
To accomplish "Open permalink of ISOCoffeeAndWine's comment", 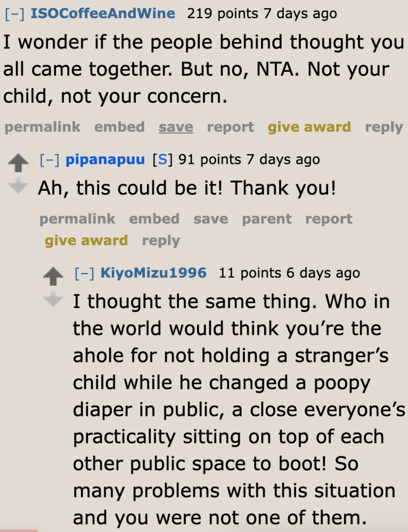I will [x=43, y=127].
